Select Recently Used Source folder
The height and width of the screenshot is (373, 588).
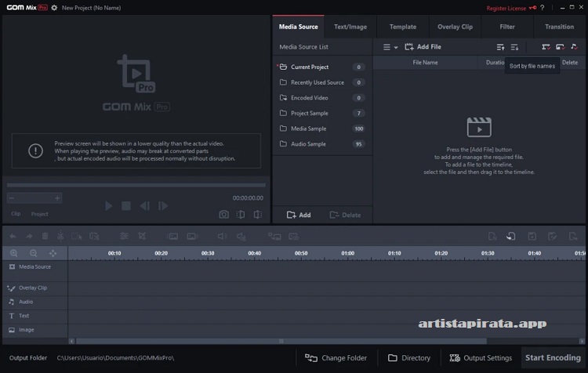[x=322, y=82]
